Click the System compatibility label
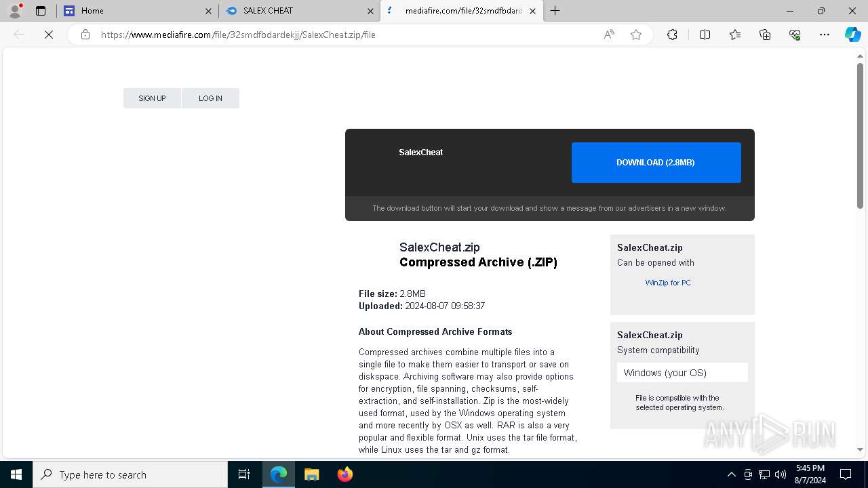Screen dimensions: 868x488 tap(658, 350)
